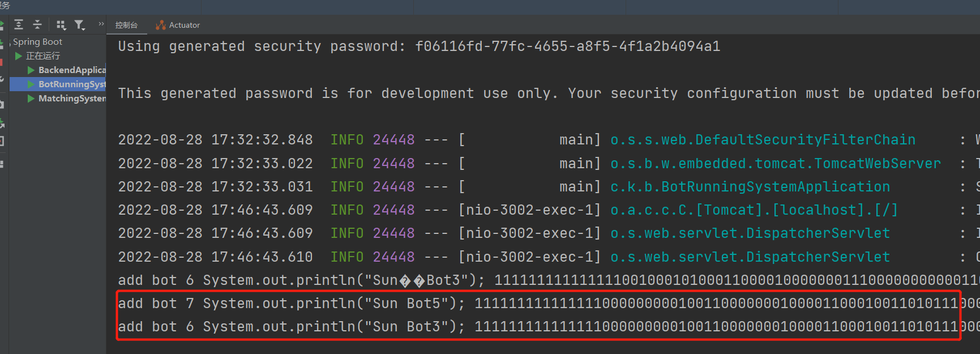Switch to the Actuator tab
The width and height of the screenshot is (980, 354).
pos(178,25)
